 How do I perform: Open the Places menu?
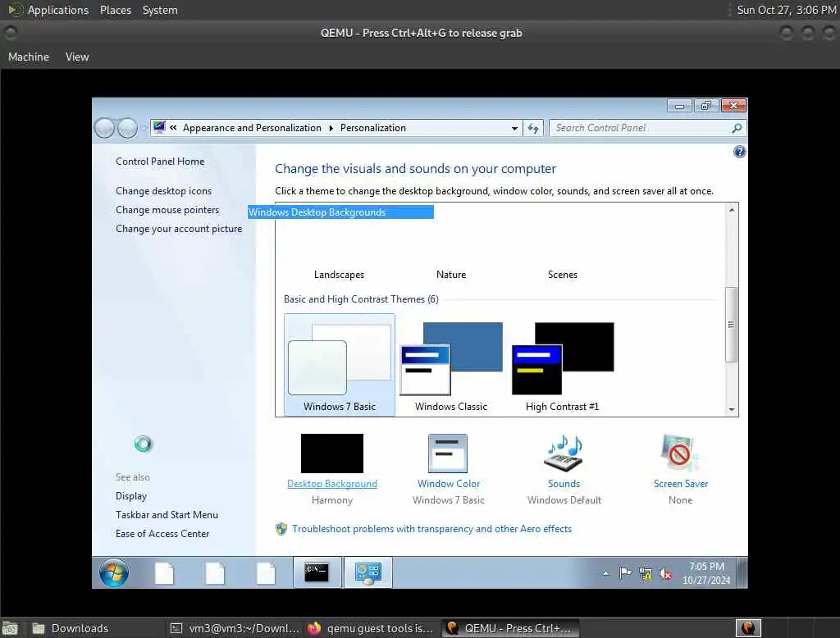[116, 10]
